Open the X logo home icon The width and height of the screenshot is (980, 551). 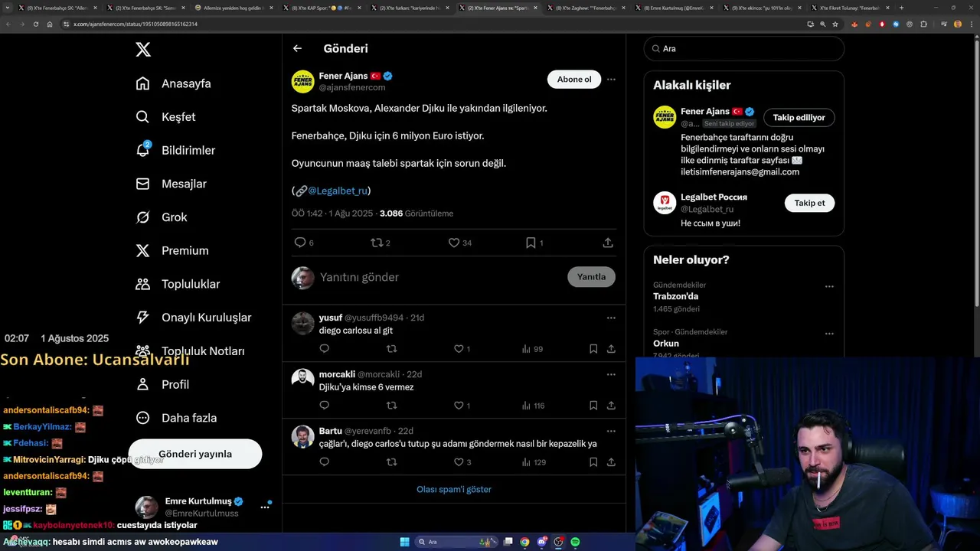[x=143, y=50]
